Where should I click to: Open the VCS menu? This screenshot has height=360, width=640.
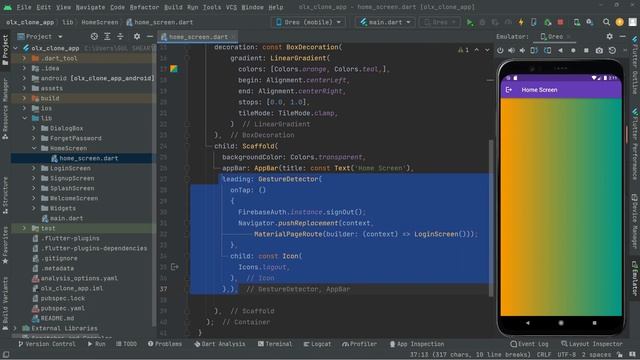tap(231, 7)
